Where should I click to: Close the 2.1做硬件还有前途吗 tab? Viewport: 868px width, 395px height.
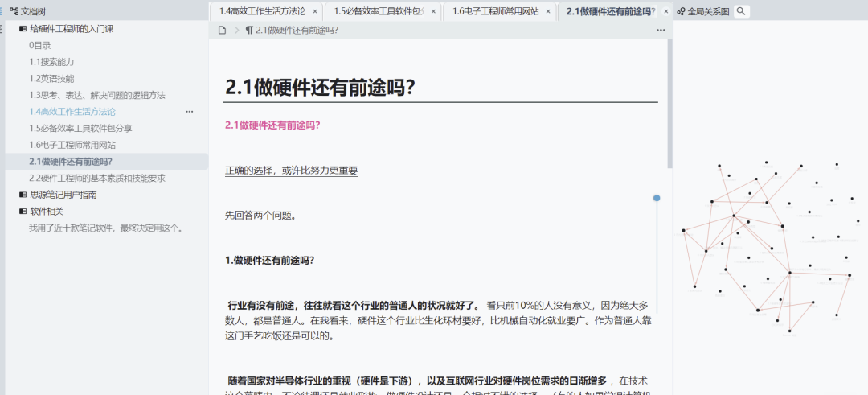coord(666,11)
